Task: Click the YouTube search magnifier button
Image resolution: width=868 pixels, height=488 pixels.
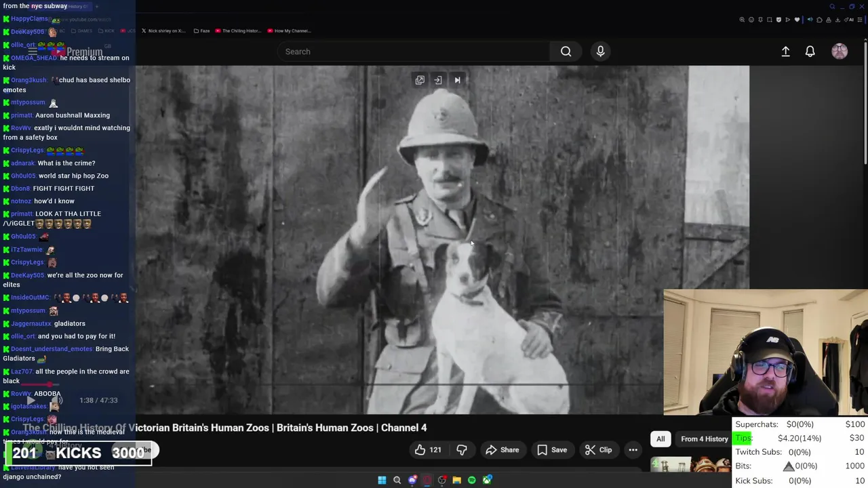Action: tap(566, 52)
